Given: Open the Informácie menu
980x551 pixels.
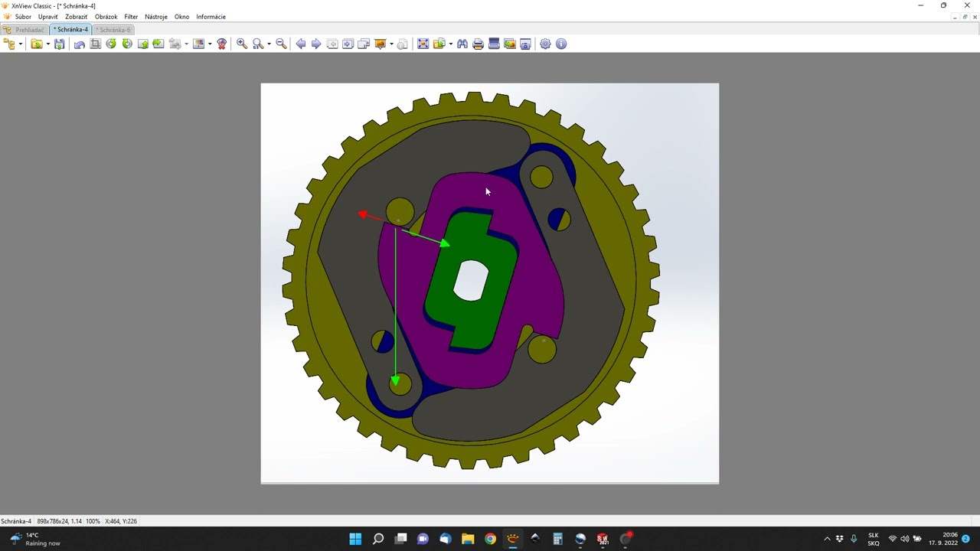Looking at the screenshot, I should click(x=211, y=17).
